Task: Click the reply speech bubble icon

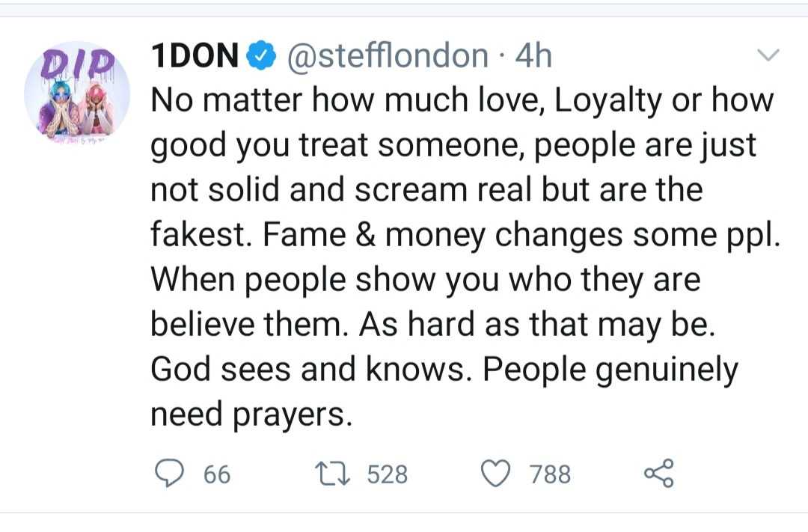Action: pyautogui.click(x=170, y=473)
